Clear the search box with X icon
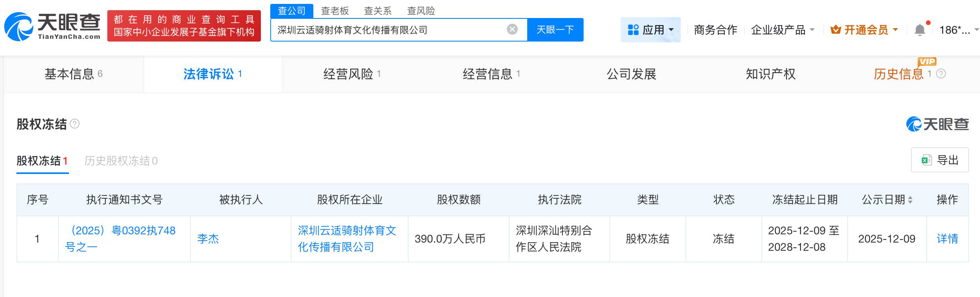The width and height of the screenshot is (980, 297). (512, 29)
